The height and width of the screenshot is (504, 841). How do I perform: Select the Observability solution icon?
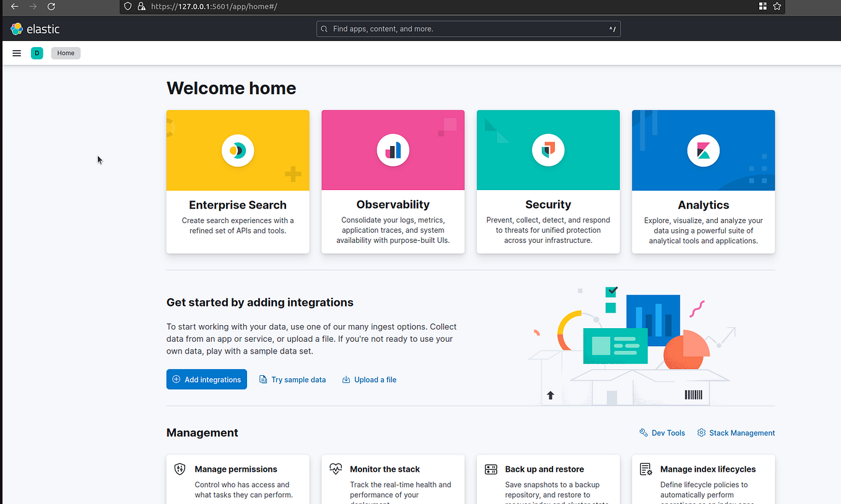pyautogui.click(x=393, y=150)
